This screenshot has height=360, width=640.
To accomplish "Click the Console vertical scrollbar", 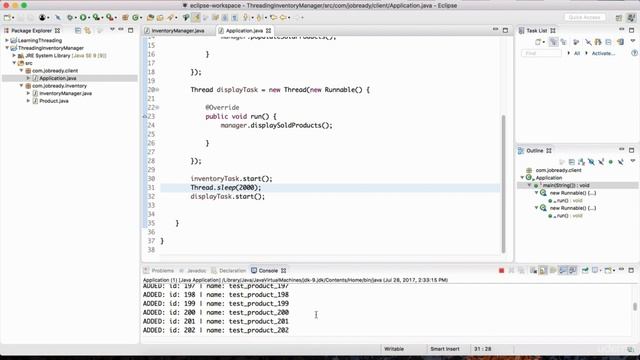I will pyautogui.click(x=635, y=307).
